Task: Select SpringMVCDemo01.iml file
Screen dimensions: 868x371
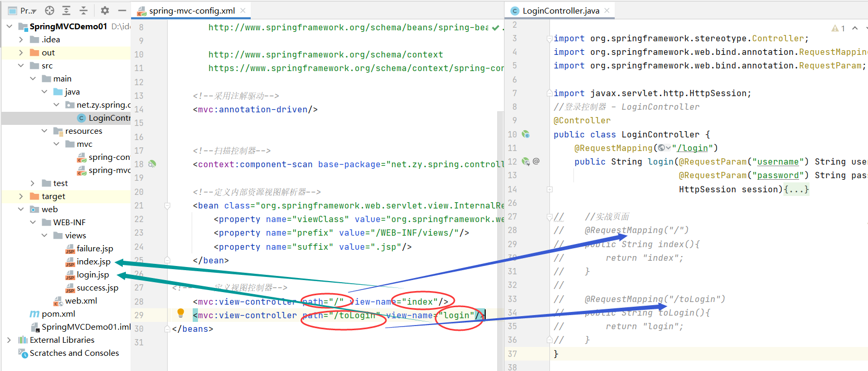Action: (x=80, y=327)
